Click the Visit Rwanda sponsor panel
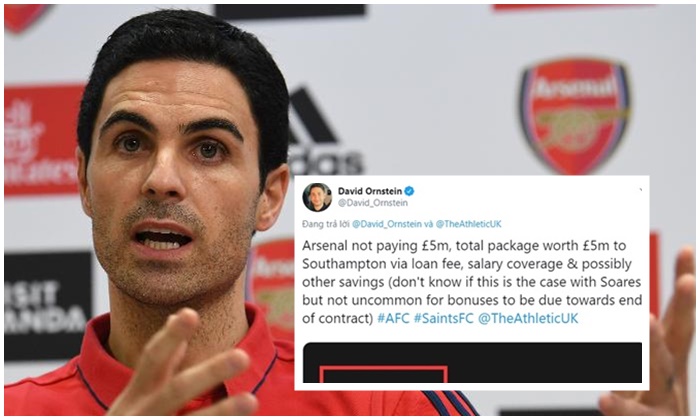This screenshot has height=420, width=700. tap(48, 307)
